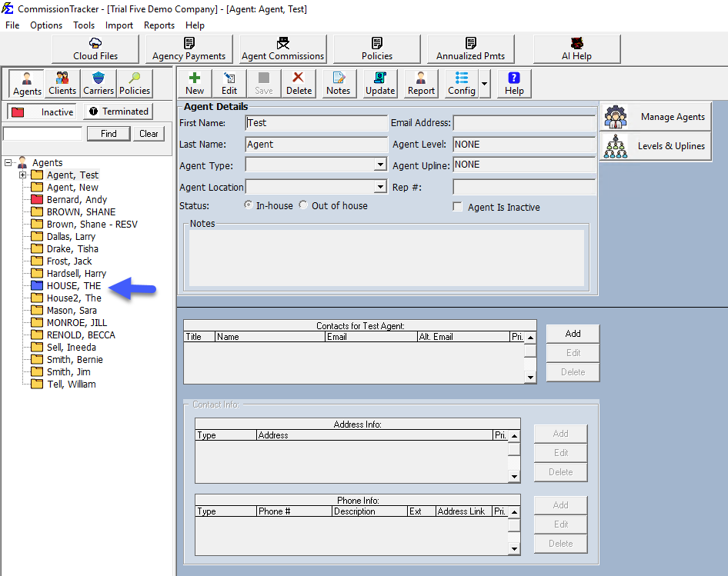Open the Cloud Files toolbar icon

coord(95,48)
